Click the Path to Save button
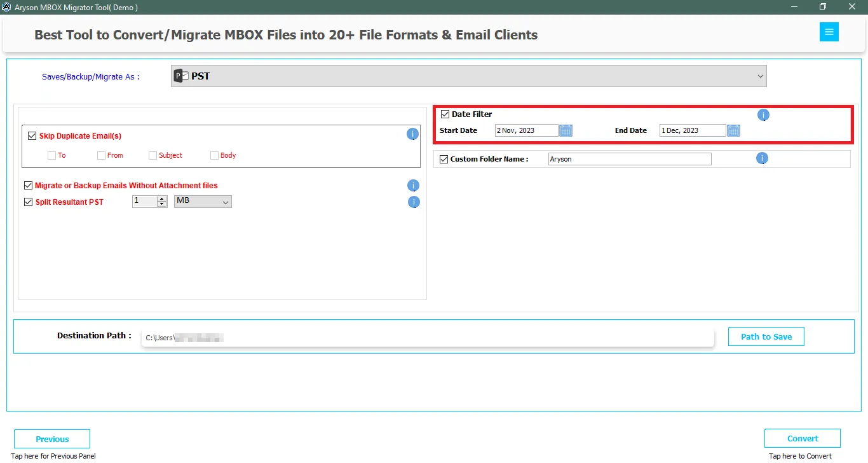868x463 pixels. tap(766, 336)
